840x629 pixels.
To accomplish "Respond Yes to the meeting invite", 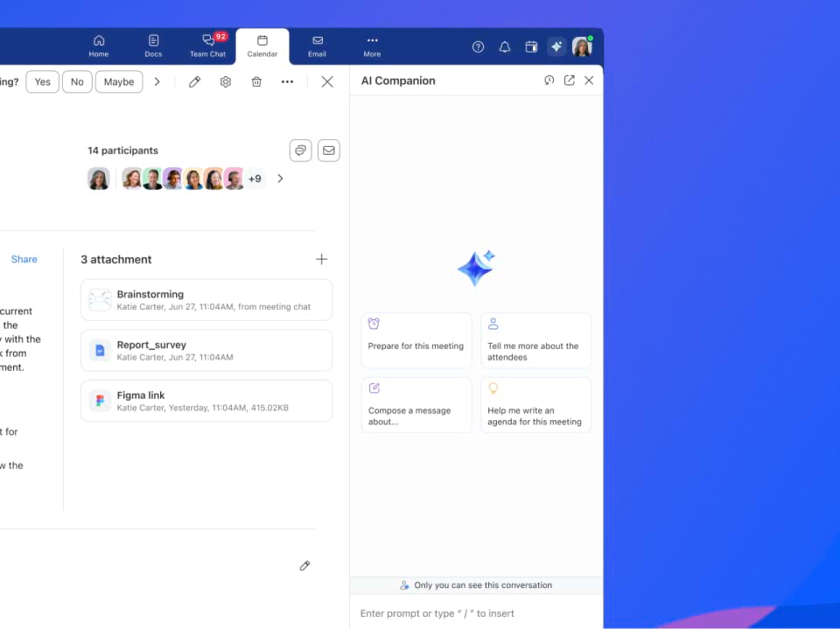I will 42,82.
